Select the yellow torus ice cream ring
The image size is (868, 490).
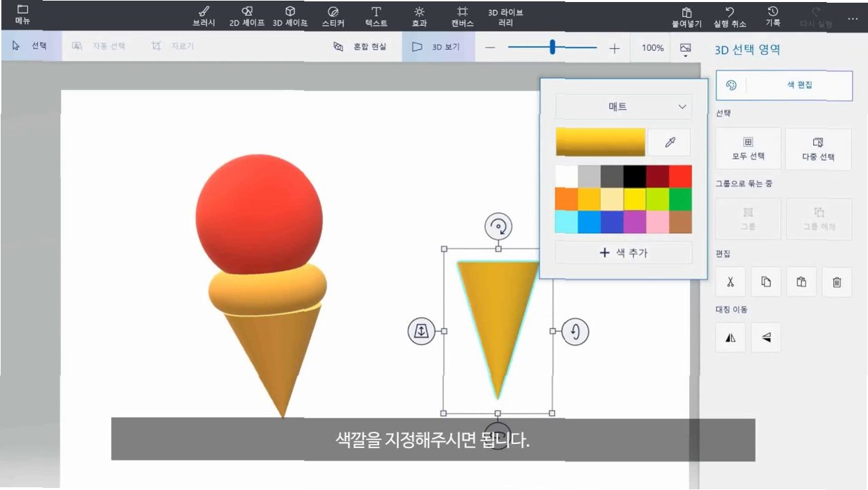[268, 290]
